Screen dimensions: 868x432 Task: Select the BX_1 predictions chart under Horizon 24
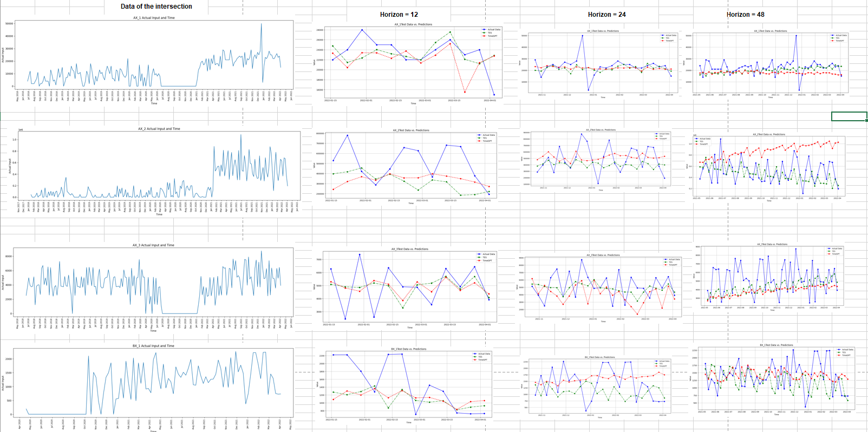(597, 388)
